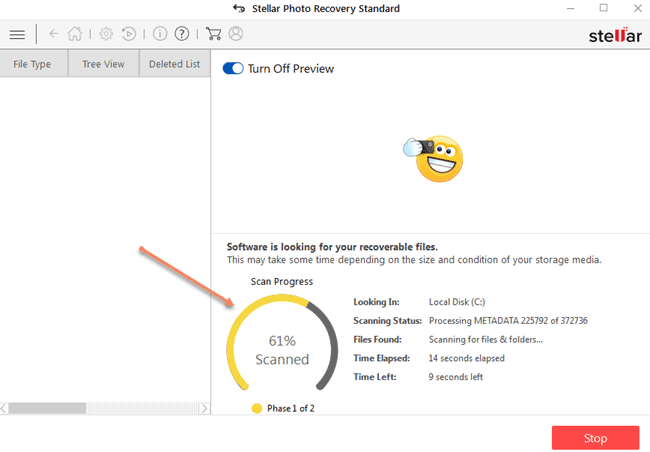Screen dimensions: 650x452
Task: Toggle the Turn Off Preview switch
Action: coord(233,68)
